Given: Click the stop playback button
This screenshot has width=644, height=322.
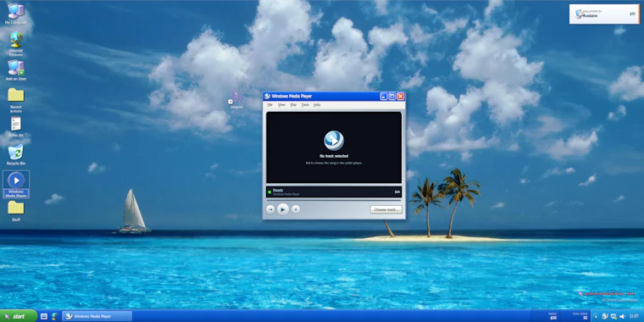Looking at the screenshot, I should coord(296,209).
